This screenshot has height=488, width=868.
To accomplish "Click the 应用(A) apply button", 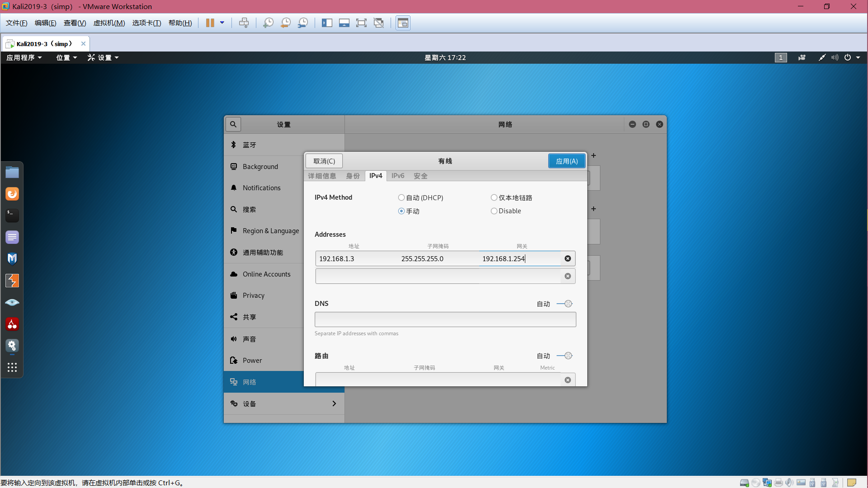I will pos(566,161).
